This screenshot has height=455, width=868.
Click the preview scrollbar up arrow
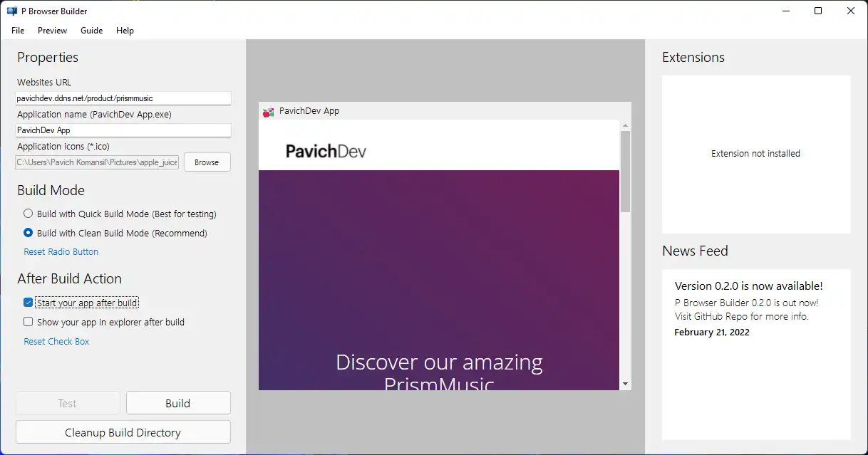point(625,125)
